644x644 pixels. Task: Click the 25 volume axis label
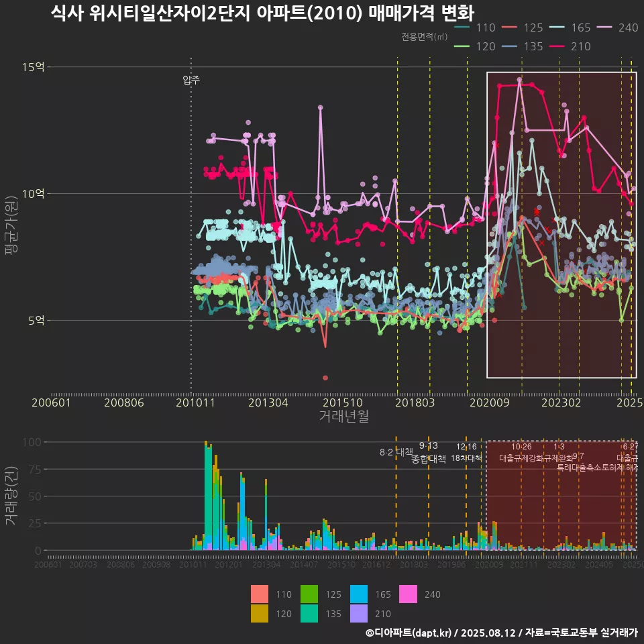point(36,523)
